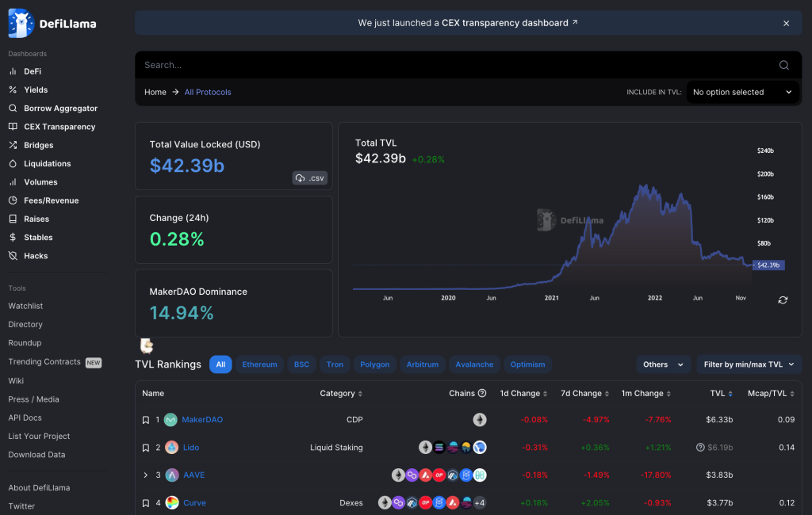This screenshot has width=812, height=515.
Task: Open the Wiki link
Action: click(16, 380)
